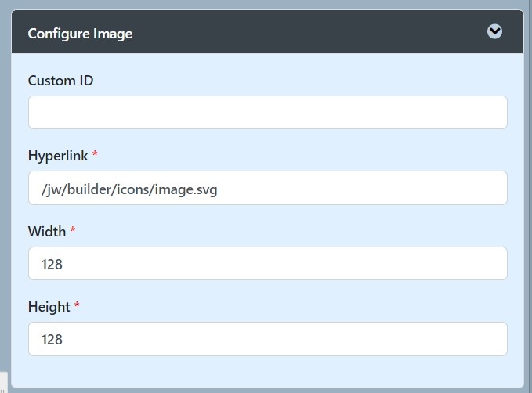Click the Custom ID label
The height and width of the screenshot is (393, 532).
click(x=60, y=81)
